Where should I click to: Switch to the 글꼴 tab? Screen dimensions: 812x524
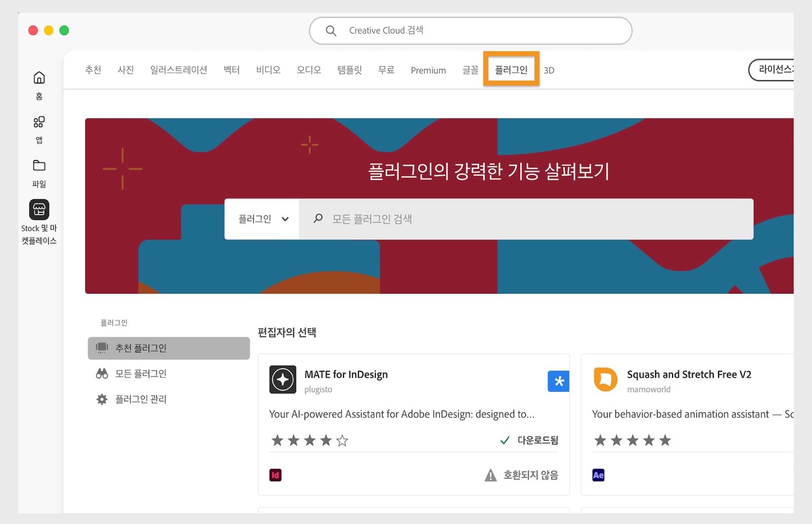pos(470,70)
